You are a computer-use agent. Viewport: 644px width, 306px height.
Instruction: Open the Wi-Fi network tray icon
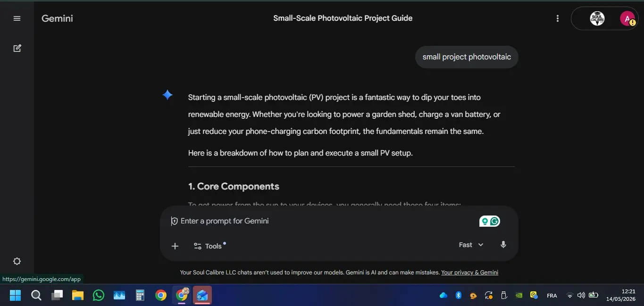[569, 296]
